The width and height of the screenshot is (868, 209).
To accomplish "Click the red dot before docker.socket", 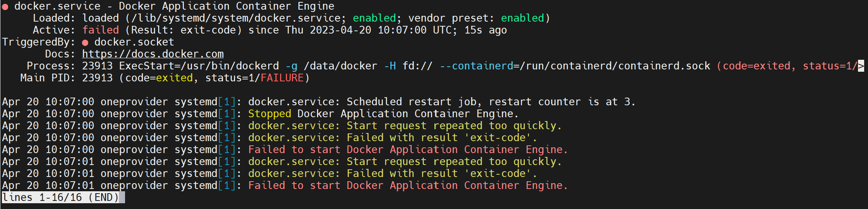I will (85, 42).
